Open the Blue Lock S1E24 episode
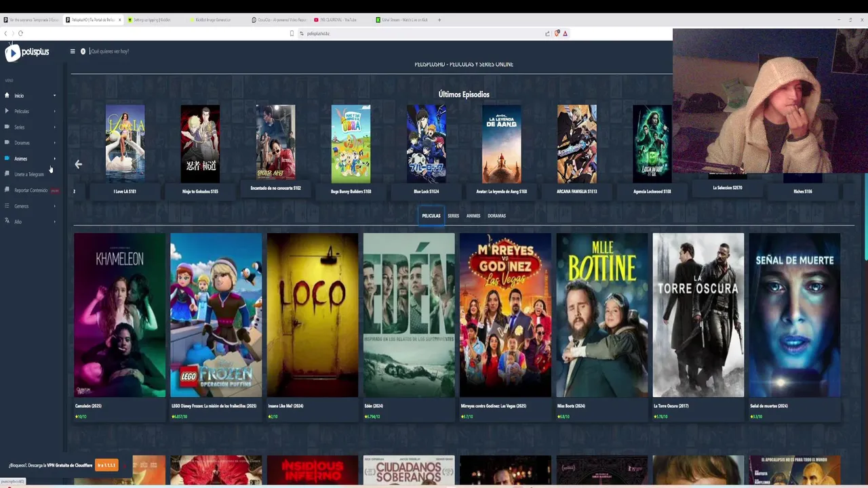868x488 pixels. click(x=426, y=144)
